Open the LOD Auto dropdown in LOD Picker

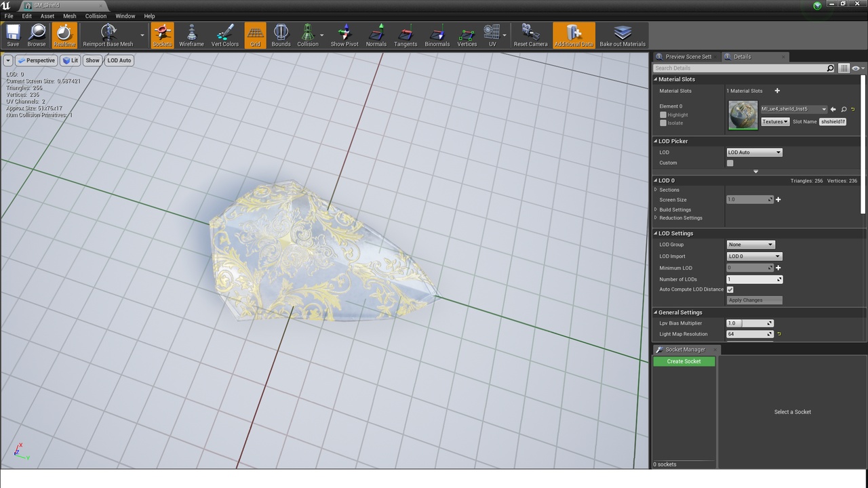pyautogui.click(x=754, y=152)
